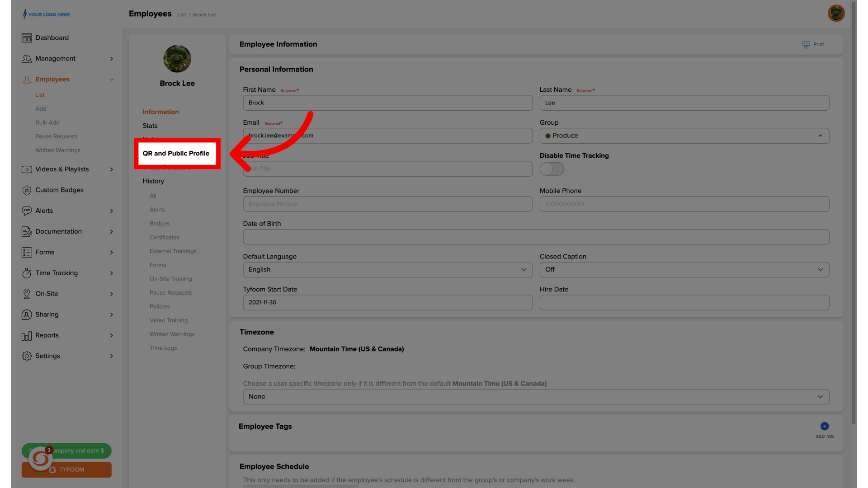Open the Group dropdown showing Produce
The image size is (868, 488).
coord(684,136)
